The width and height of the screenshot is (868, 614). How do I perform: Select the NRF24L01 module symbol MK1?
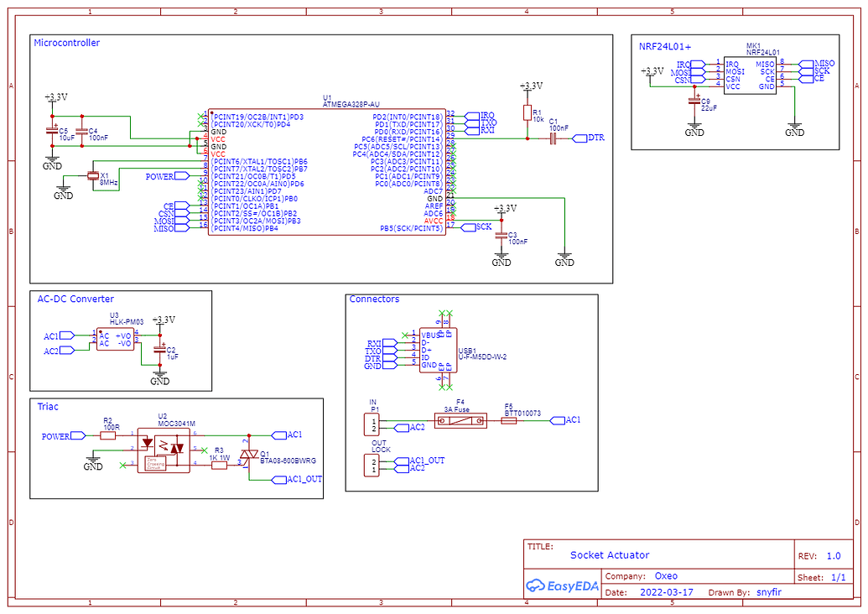(749, 75)
